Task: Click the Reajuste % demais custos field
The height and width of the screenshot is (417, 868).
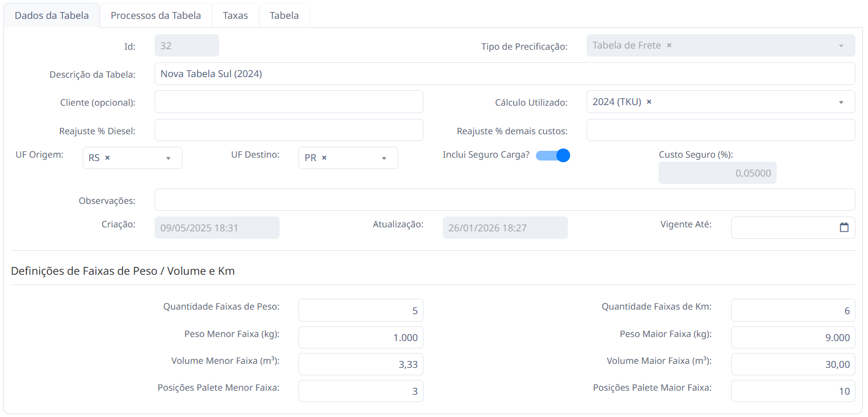Action: [x=720, y=130]
